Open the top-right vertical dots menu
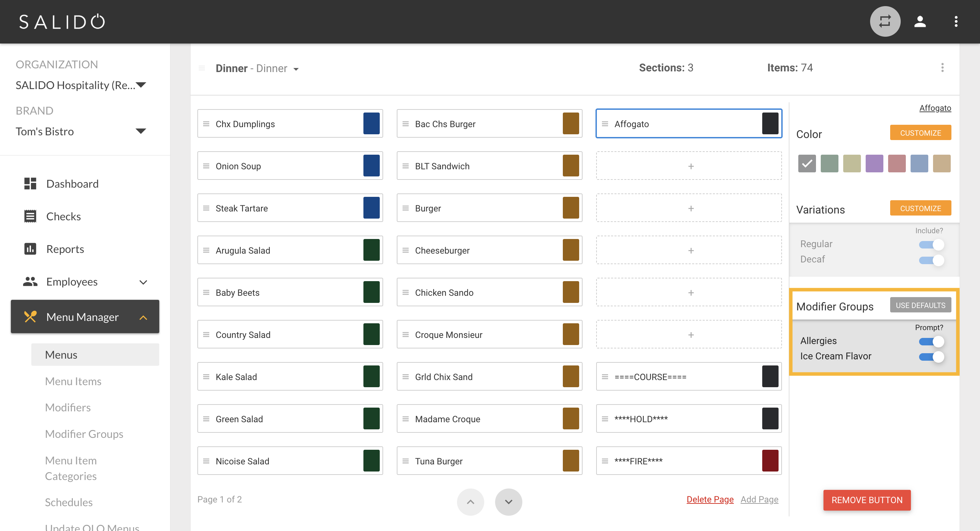Screen dimensions: 980x531 [955, 22]
